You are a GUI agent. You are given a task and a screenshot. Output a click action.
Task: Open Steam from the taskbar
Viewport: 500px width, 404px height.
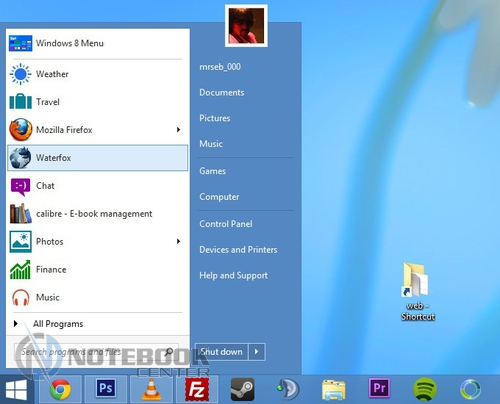click(242, 389)
